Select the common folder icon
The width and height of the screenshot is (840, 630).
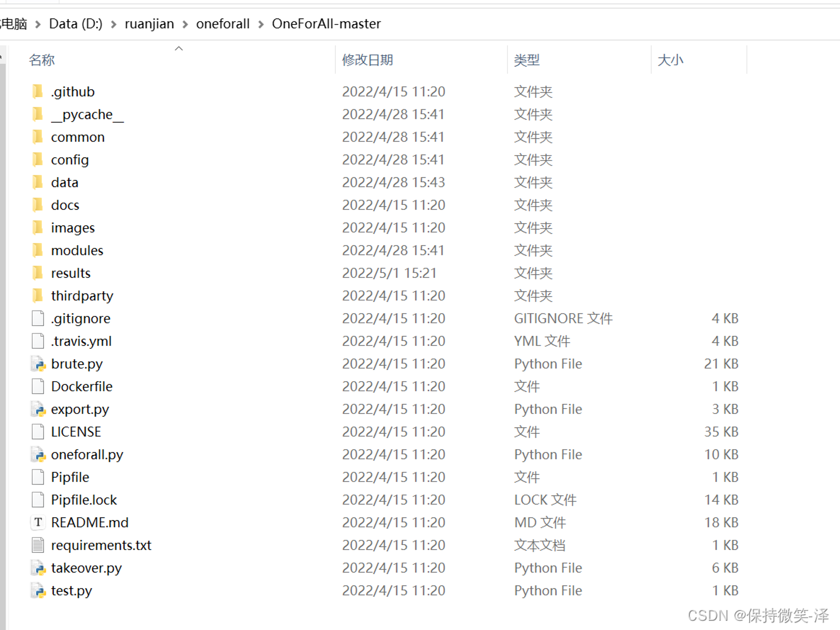pyautogui.click(x=37, y=137)
